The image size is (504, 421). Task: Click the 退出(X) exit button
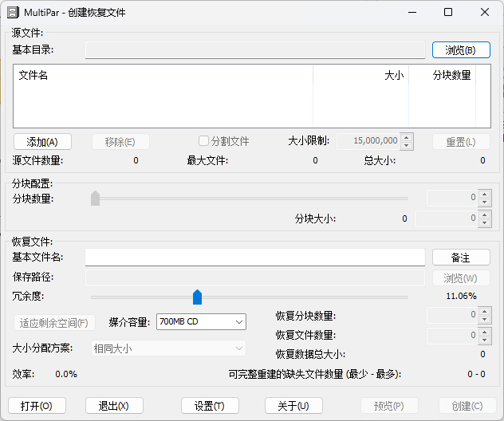click(x=114, y=406)
